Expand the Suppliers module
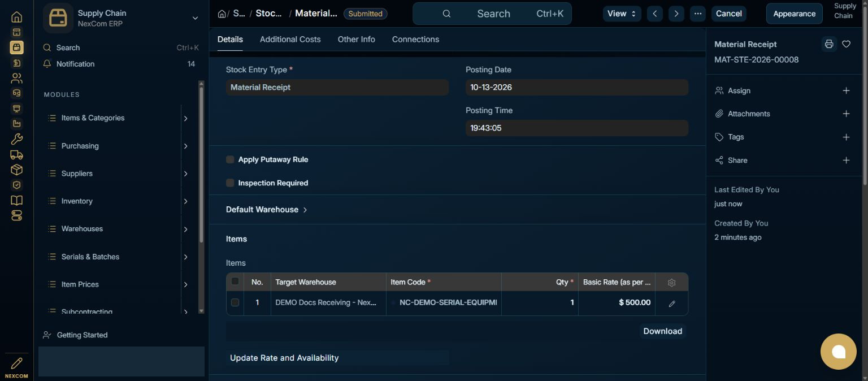The width and height of the screenshot is (868, 381). click(185, 174)
